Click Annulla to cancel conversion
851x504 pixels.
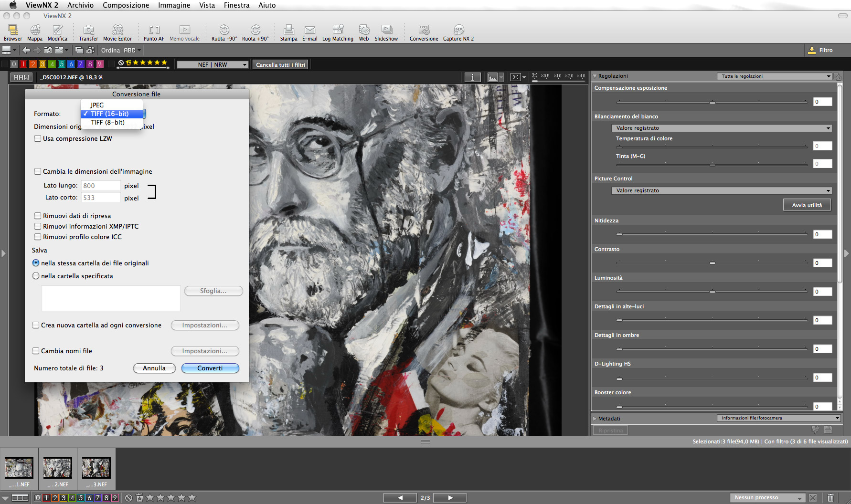point(154,368)
